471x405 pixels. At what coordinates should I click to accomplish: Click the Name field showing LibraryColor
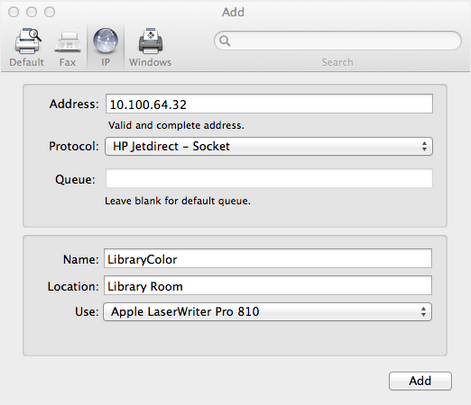[x=268, y=259]
